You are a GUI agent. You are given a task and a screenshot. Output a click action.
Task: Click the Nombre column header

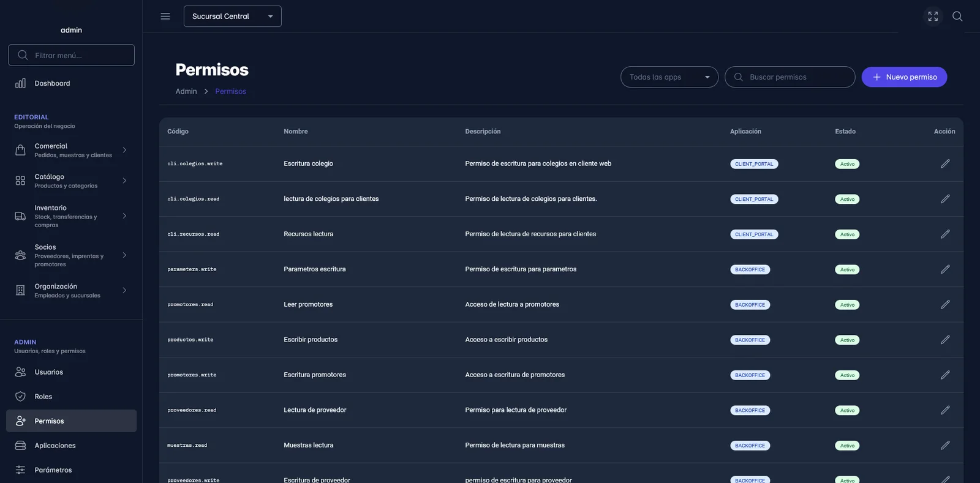(x=296, y=132)
